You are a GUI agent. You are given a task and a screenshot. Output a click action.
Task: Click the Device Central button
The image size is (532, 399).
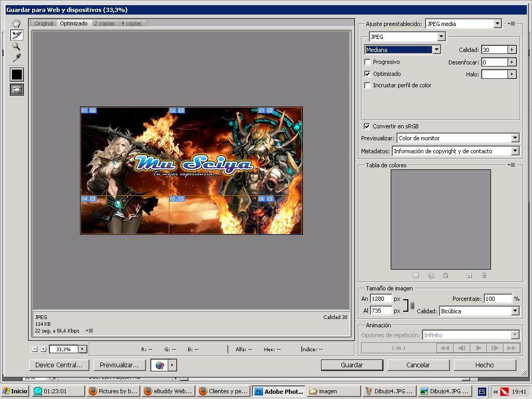click(x=59, y=365)
